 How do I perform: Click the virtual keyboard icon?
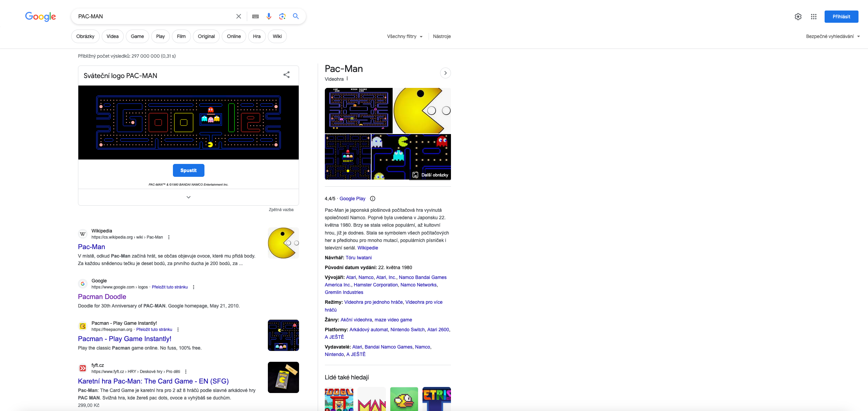click(255, 16)
